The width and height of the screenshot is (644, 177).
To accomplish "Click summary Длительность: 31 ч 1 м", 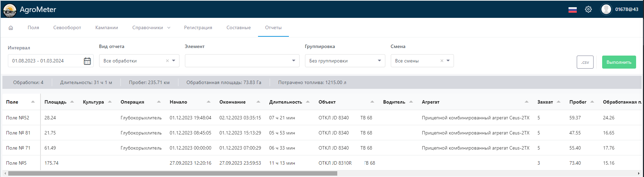I will click(86, 82).
